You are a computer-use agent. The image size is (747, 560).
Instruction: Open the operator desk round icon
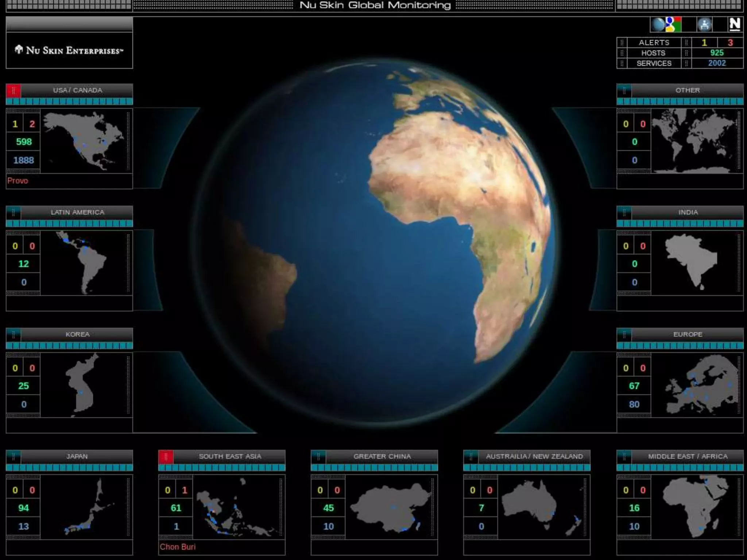[705, 25]
